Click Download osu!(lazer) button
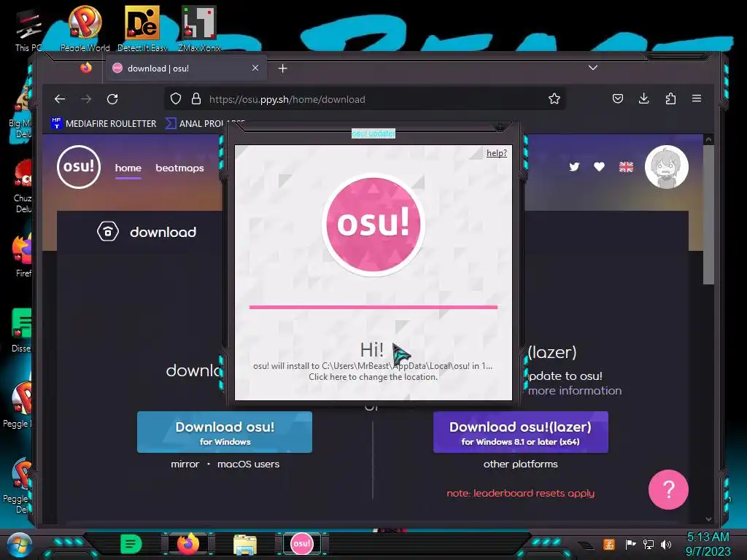Image resolution: width=747 pixels, height=560 pixels. [x=521, y=432]
